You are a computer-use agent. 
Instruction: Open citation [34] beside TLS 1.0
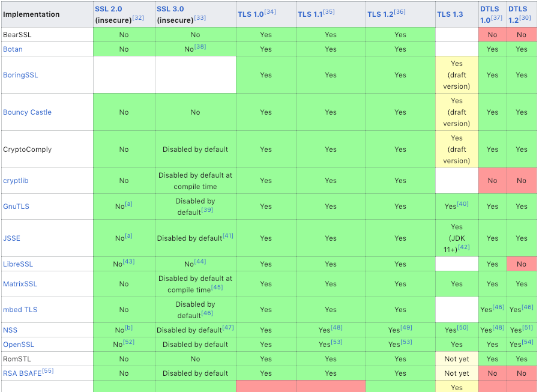(270, 11)
